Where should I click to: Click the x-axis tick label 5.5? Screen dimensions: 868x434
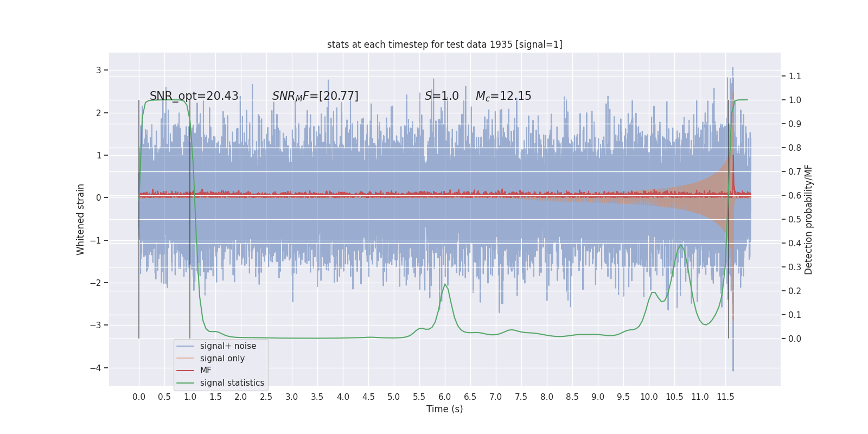coord(419,397)
